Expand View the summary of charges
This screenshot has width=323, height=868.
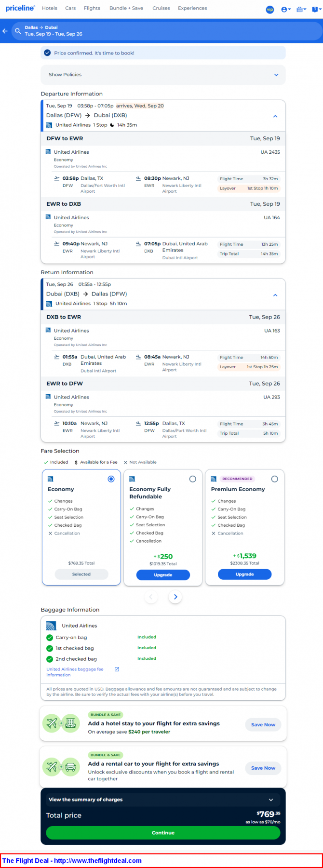163,800
